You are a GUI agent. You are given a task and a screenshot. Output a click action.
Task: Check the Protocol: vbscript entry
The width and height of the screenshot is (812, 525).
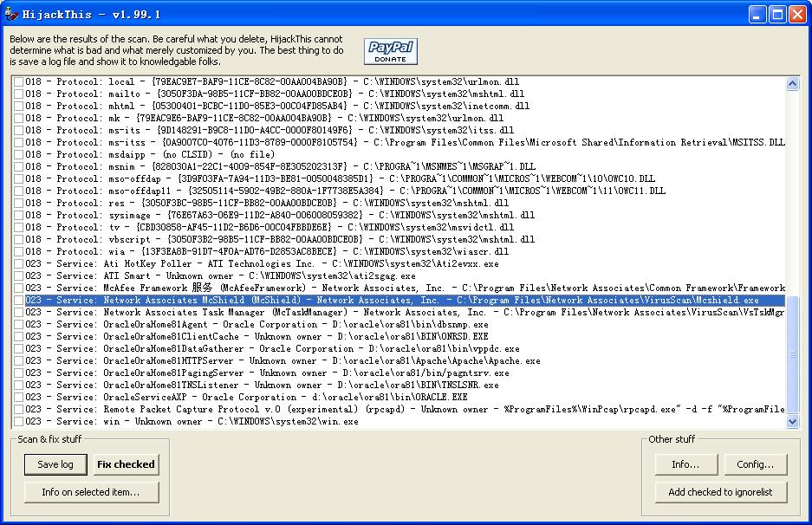pyautogui.click(x=19, y=240)
